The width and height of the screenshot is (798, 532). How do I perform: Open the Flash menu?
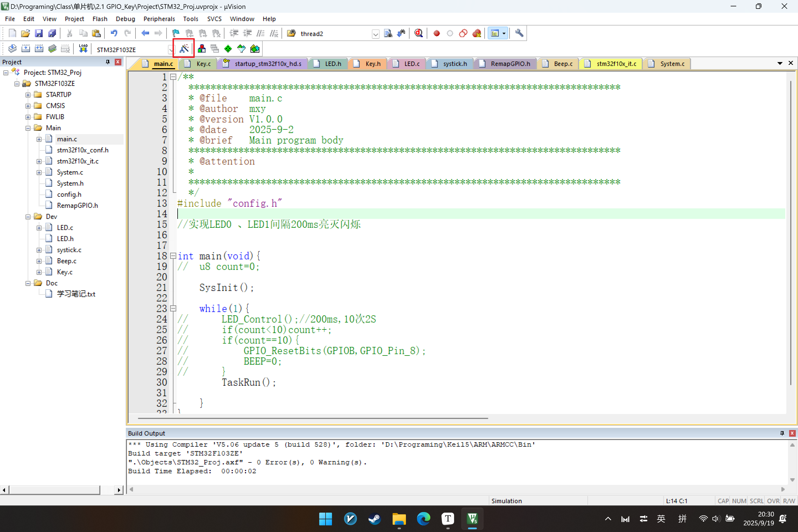[x=100, y=19]
